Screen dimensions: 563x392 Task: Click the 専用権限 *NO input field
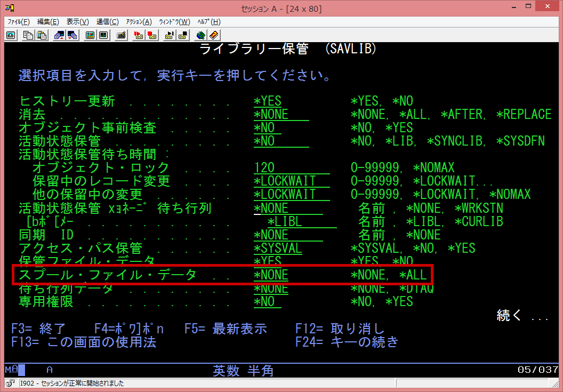[264, 301]
